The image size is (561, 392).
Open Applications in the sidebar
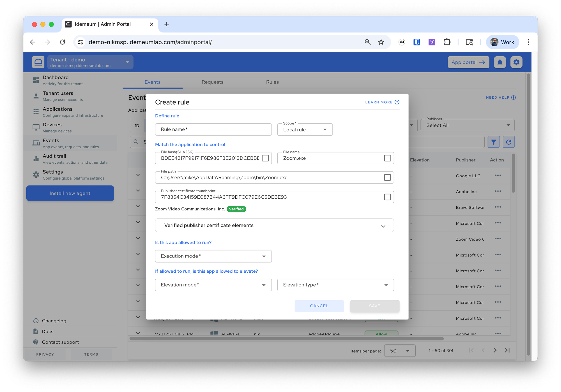pos(70,112)
